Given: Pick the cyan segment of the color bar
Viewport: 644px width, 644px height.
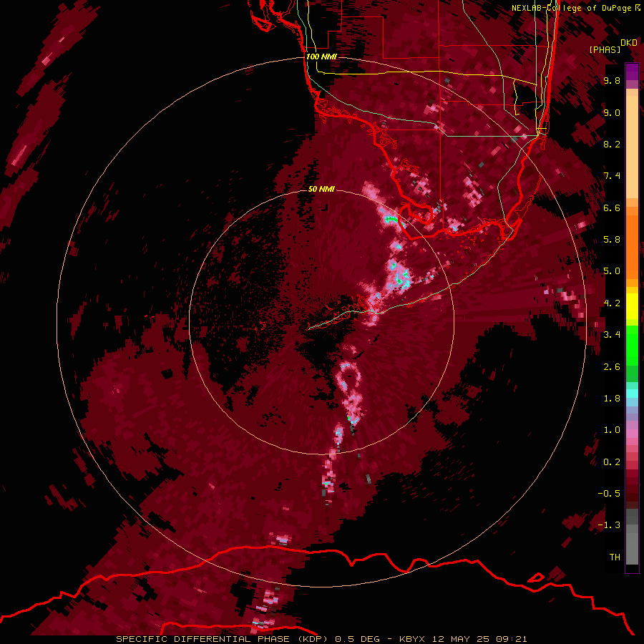Looking at the screenshot, I should click(632, 394).
